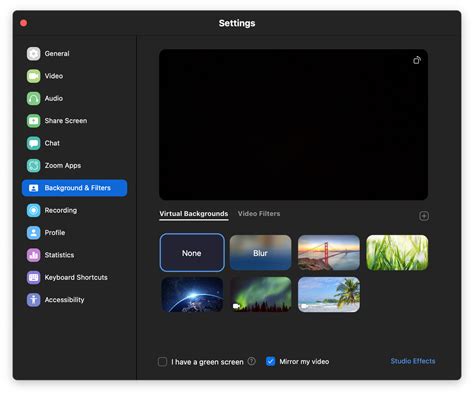The width and height of the screenshot is (474, 395).
Task: Click the Video text label
Action: click(x=54, y=76)
